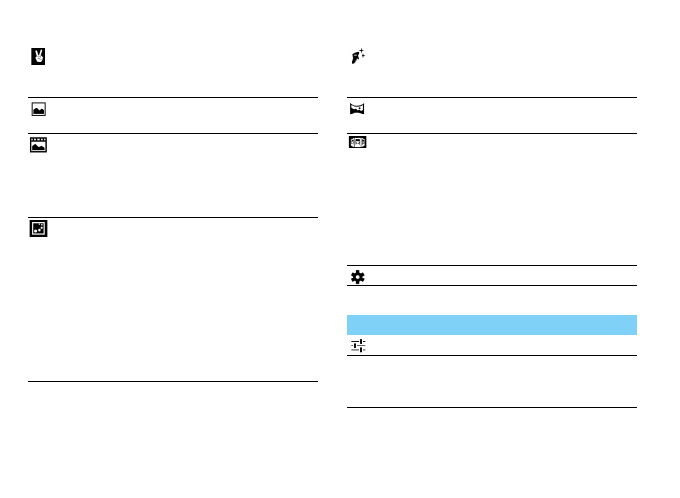Choose the filmstrip-topped landscape photo icon
This screenshot has height=498, width=680.
37,144
